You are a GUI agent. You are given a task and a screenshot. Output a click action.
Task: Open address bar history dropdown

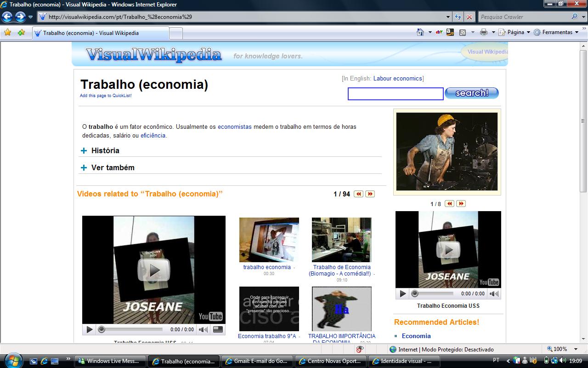448,17
